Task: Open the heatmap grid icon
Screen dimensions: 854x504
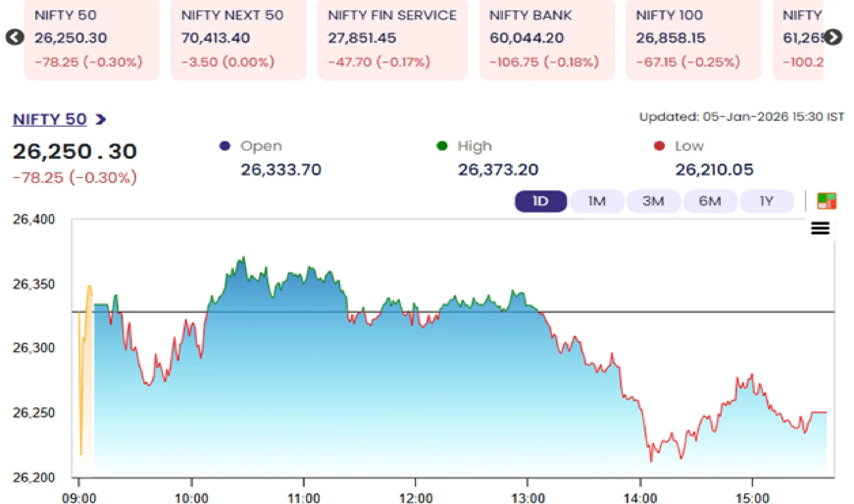Action: tap(826, 201)
